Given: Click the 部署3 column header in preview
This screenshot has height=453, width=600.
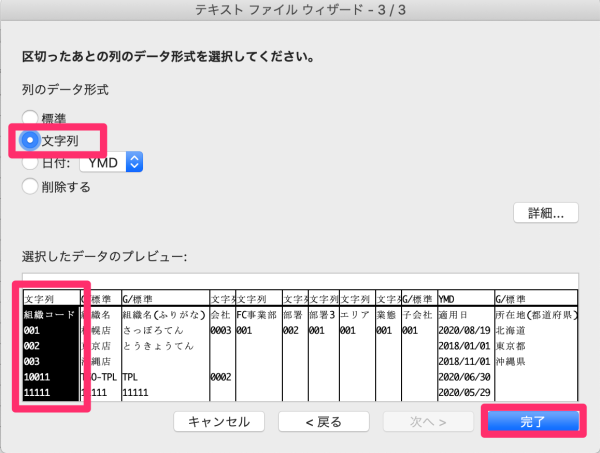Looking at the screenshot, I should [x=322, y=313].
